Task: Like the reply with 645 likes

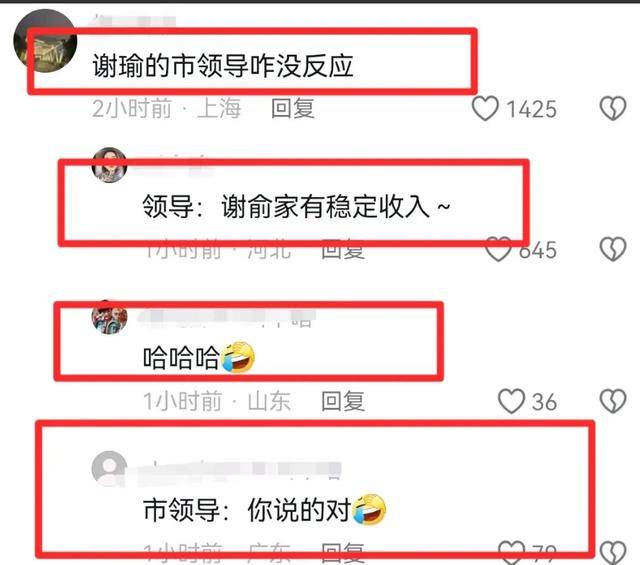Action: 498,249
